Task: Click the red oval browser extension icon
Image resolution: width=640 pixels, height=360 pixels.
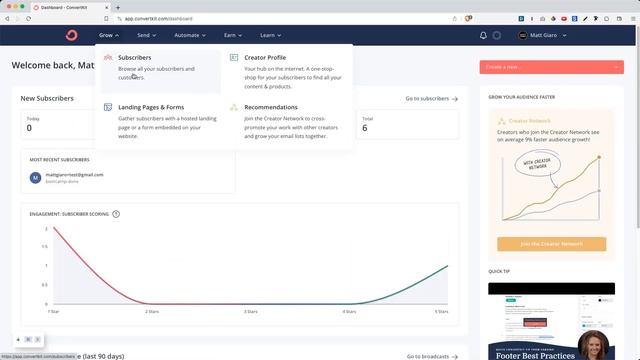Action: pyautogui.click(x=564, y=19)
